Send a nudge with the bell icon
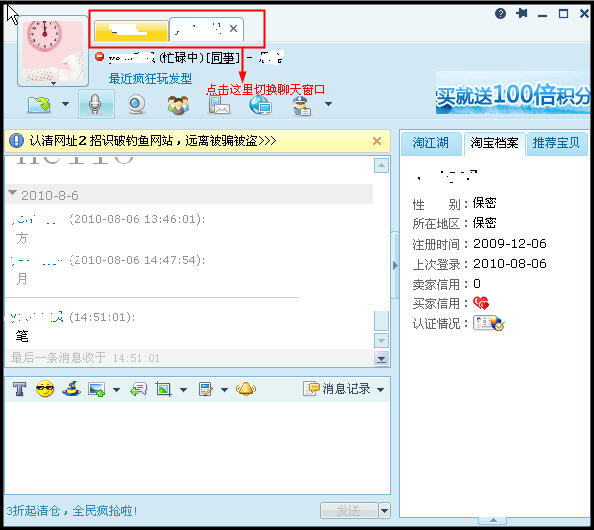This screenshot has width=594, height=530. (x=246, y=389)
